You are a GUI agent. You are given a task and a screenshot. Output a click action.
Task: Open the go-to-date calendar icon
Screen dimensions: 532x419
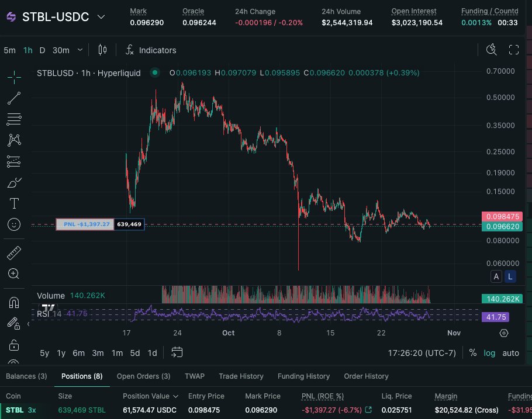coord(177,352)
